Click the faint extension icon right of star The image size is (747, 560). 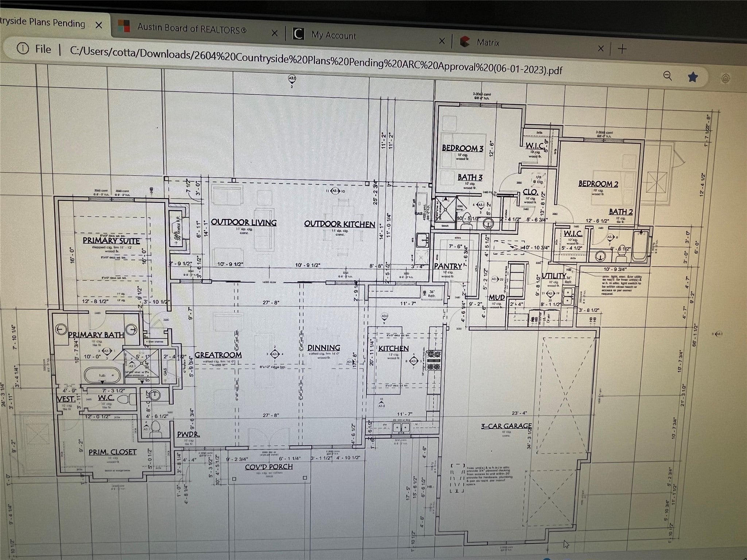click(725, 78)
